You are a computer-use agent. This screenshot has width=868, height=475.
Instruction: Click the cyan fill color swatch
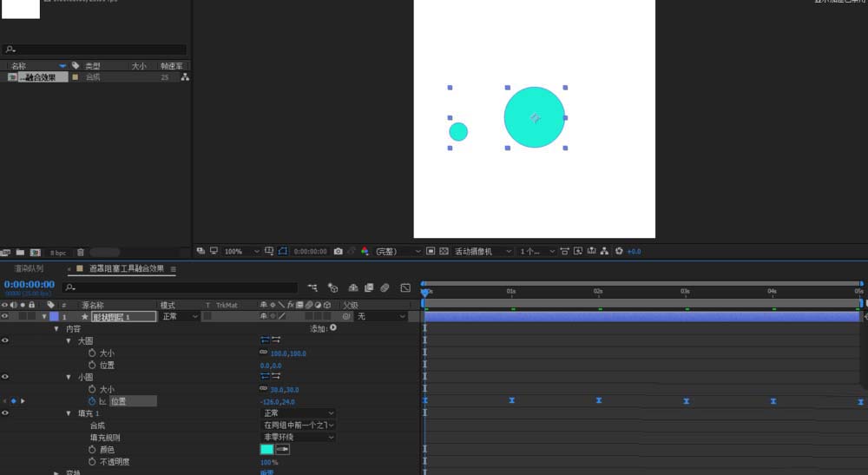point(266,450)
